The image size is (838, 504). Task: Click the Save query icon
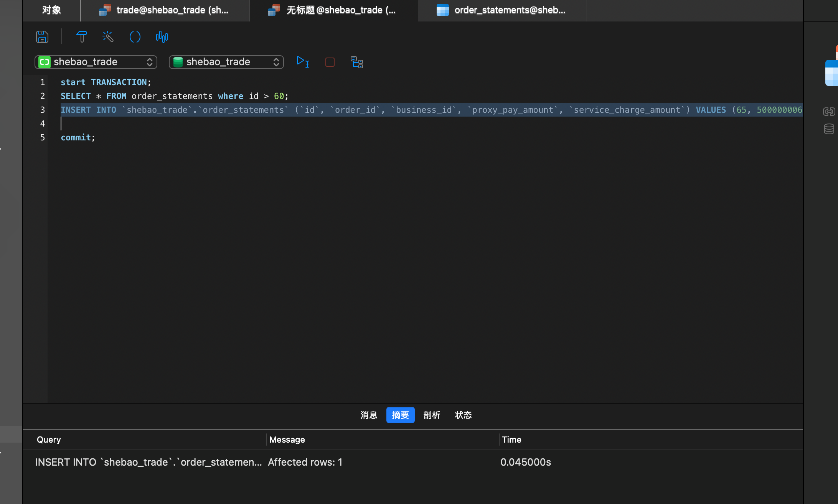(x=42, y=37)
